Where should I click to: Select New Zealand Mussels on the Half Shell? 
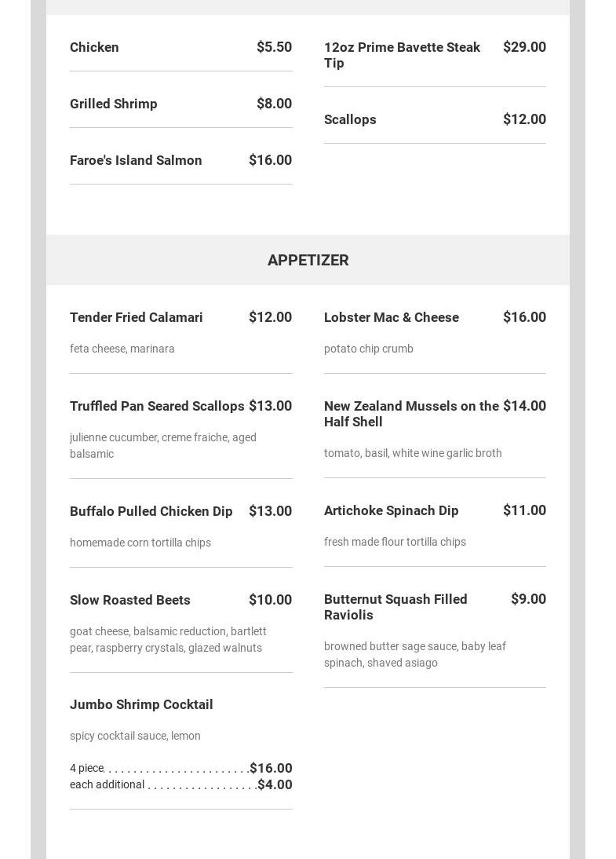pyautogui.click(x=410, y=414)
